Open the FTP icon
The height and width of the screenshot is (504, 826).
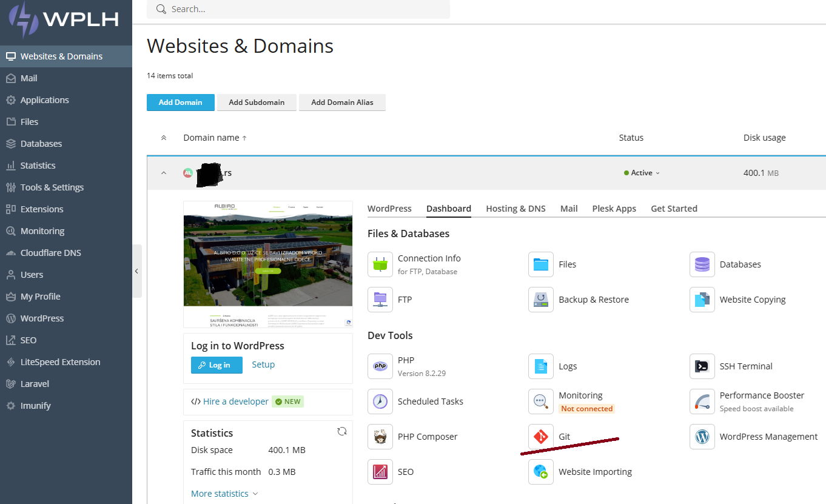pyautogui.click(x=380, y=300)
